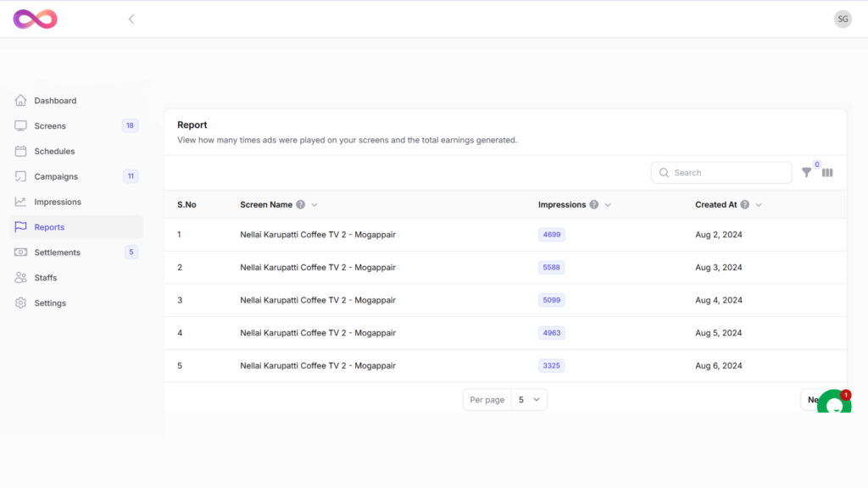Viewport: 868px width, 488px height.
Task: Focus the Search input field
Action: pyautogui.click(x=721, y=173)
